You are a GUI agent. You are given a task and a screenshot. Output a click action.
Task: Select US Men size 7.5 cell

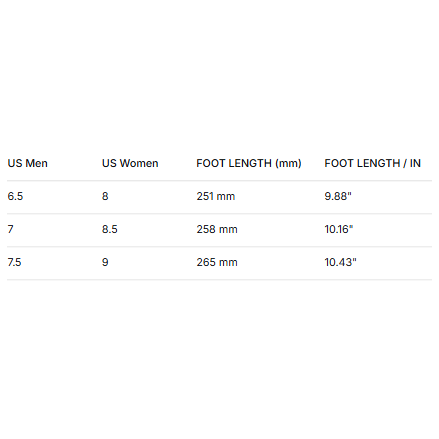(14, 262)
